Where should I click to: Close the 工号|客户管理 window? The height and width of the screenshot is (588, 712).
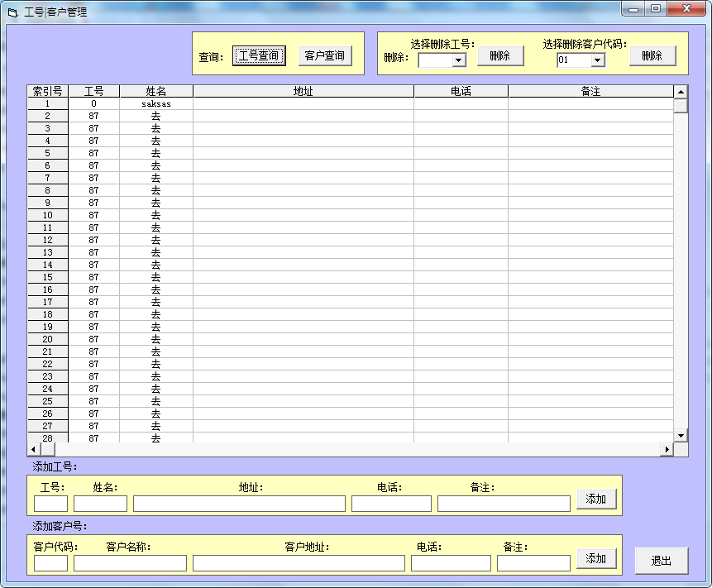tap(687, 8)
